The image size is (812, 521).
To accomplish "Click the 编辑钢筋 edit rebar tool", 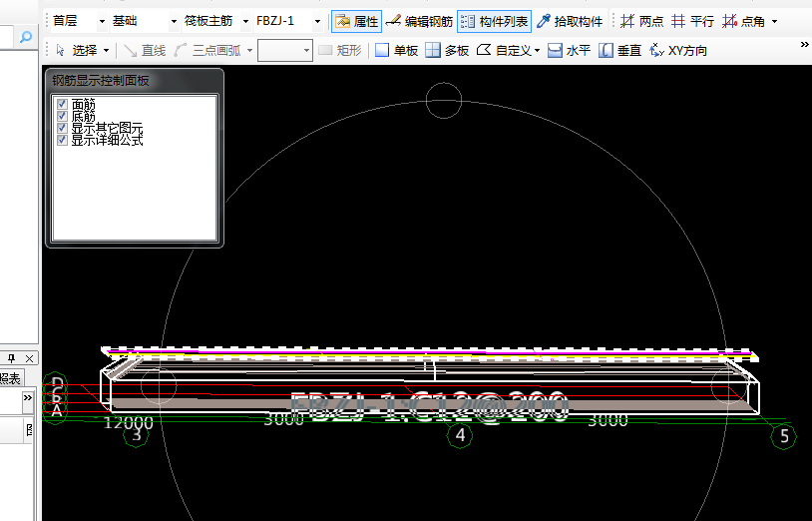I will click(x=419, y=21).
